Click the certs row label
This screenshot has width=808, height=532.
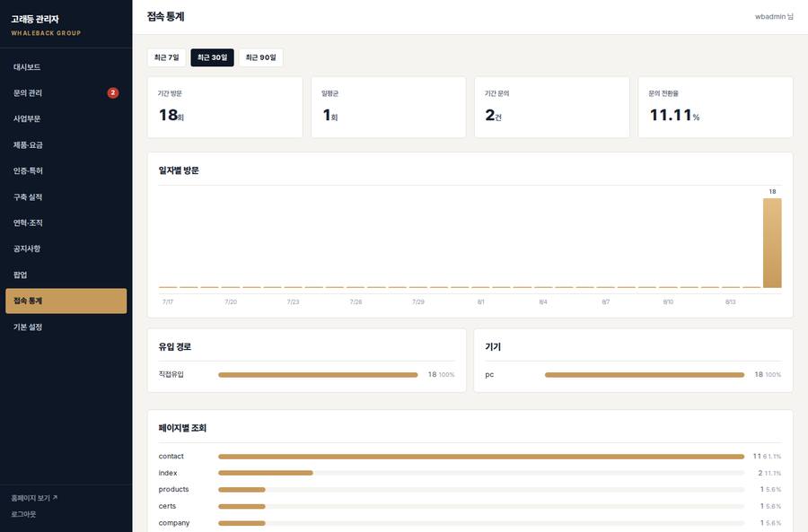(167, 506)
